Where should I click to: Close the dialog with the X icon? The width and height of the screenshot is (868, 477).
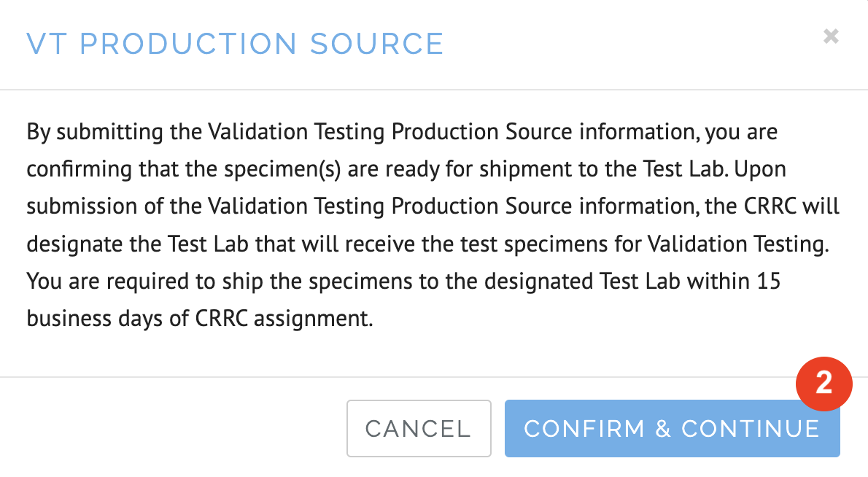point(831,36)
